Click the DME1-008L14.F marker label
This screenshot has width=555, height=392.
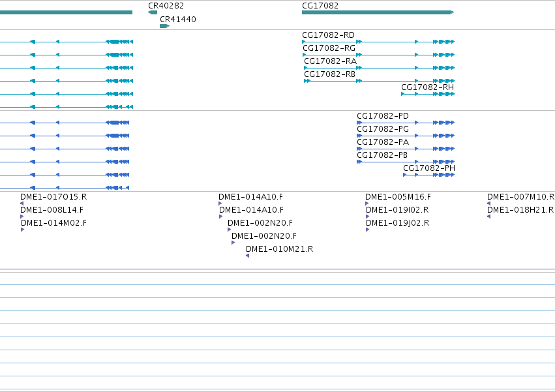[x=52, y=210]
